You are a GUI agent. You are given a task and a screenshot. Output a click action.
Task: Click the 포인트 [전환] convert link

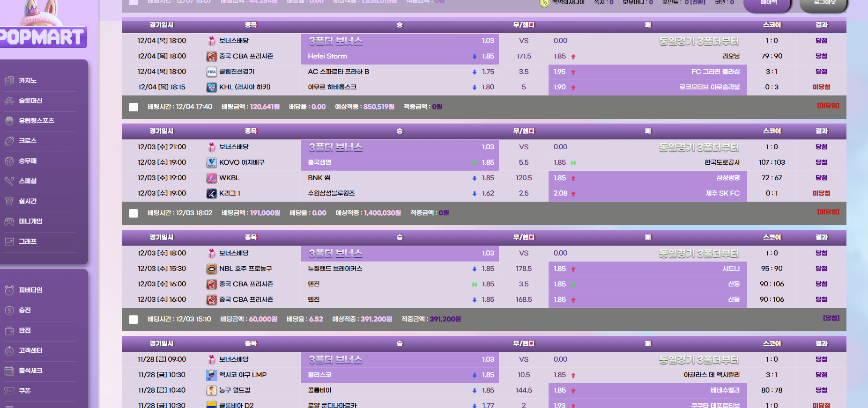[x=697, y=2]
